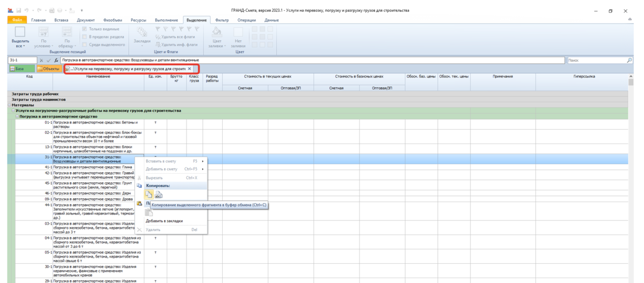Open the quick access toolbar customize dropdown

(x=82, y=10)
